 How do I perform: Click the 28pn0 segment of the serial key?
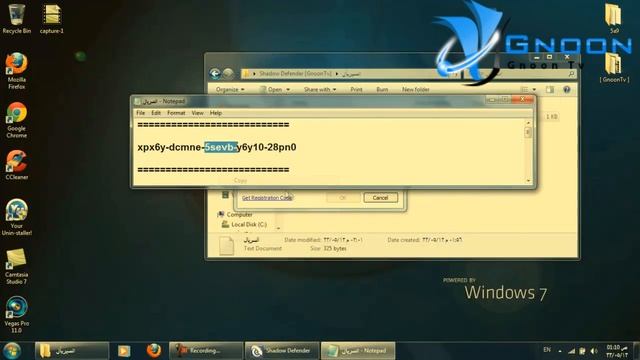[281, 147]
